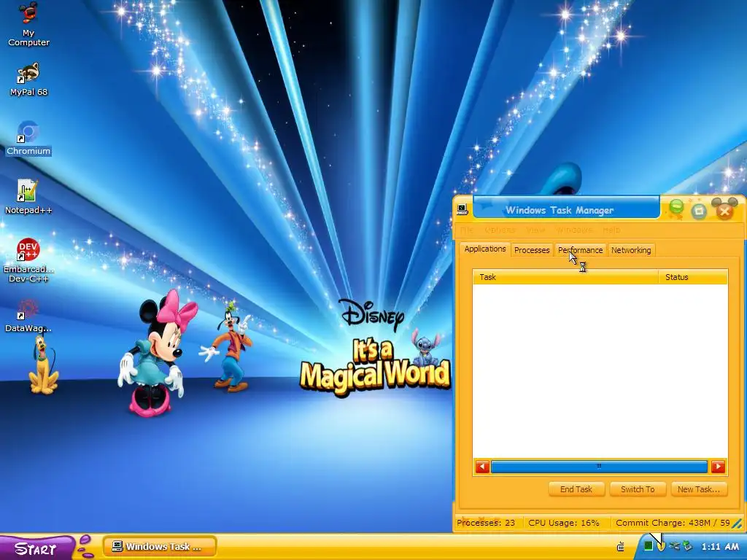Viewport: 747px width, 560px height.
Task: Click the Start button
Action: (36, 548)
